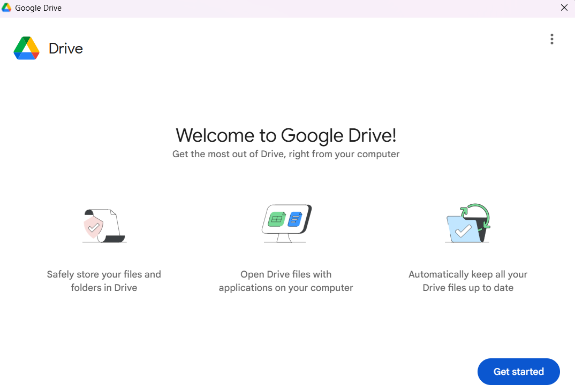
Task: Close the Google Drive window
Action: tap(564, 7)
